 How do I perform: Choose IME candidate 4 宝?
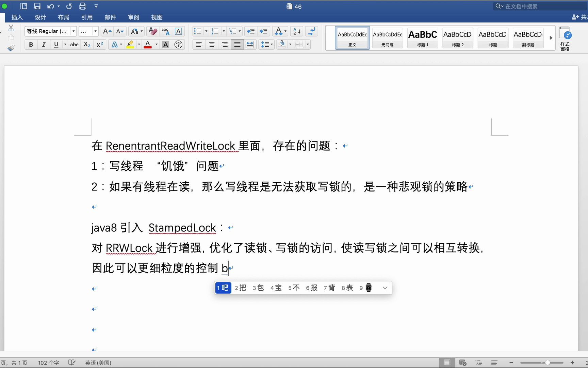pyautogui.click(x=276, y=288)
